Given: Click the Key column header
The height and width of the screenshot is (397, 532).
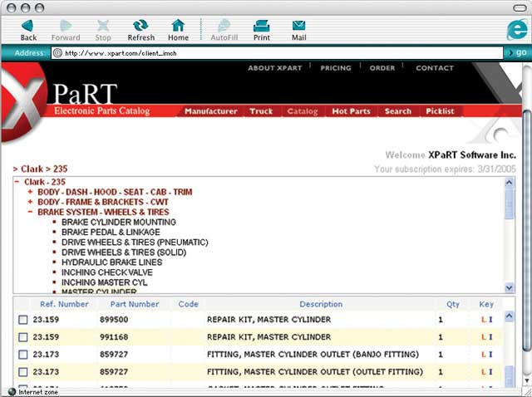Looking at the screenshot, I should click(486, 304).
